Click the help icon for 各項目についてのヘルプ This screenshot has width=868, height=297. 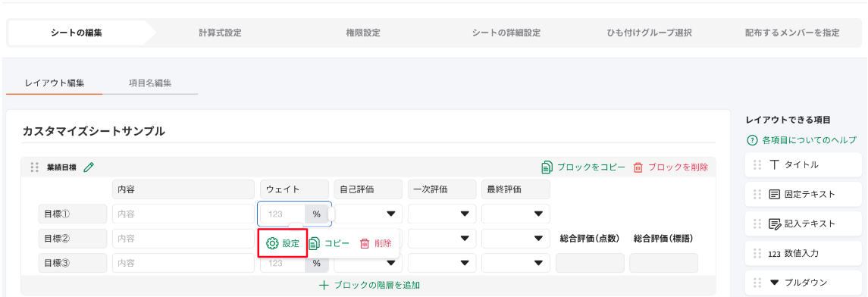click(751, 140)
